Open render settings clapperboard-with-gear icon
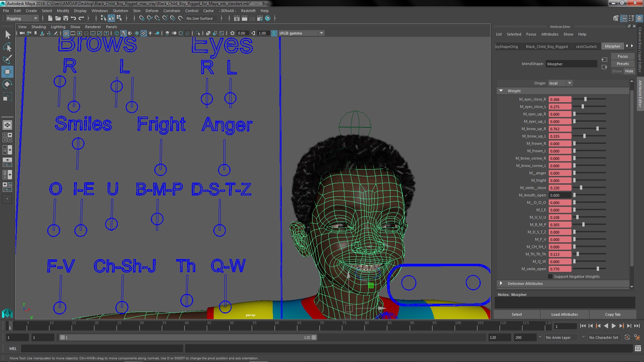The height and width of the screenshot is (362, 644). point(260,18)
